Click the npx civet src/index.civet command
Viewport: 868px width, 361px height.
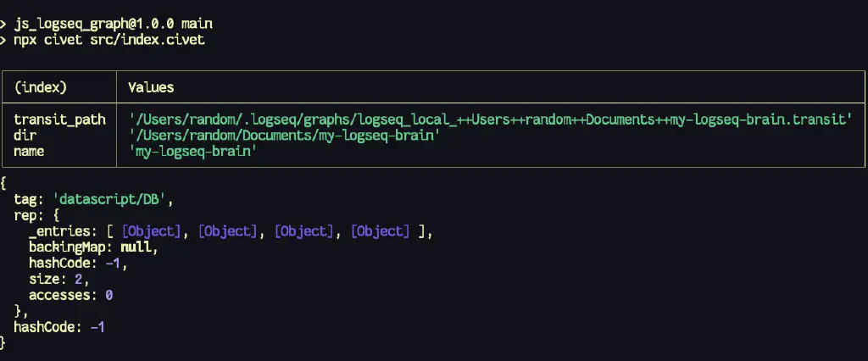(114, 40)
